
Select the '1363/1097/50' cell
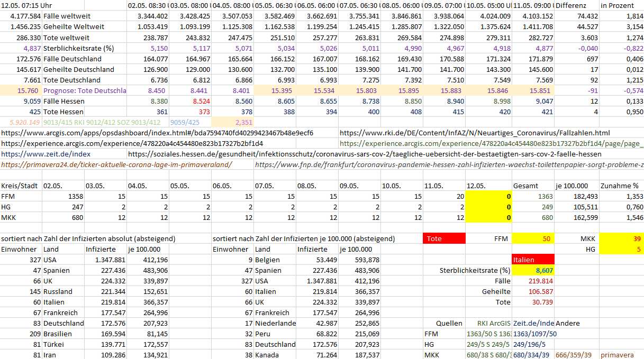(535, 334)
